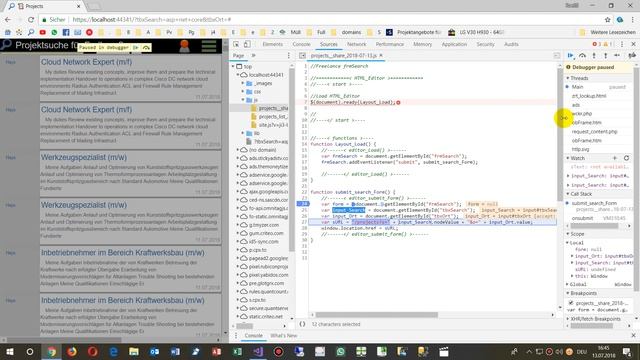This screenshot has height=360, width=640.
Task: Expand the _images folder
Action: [x=243, y=83]
